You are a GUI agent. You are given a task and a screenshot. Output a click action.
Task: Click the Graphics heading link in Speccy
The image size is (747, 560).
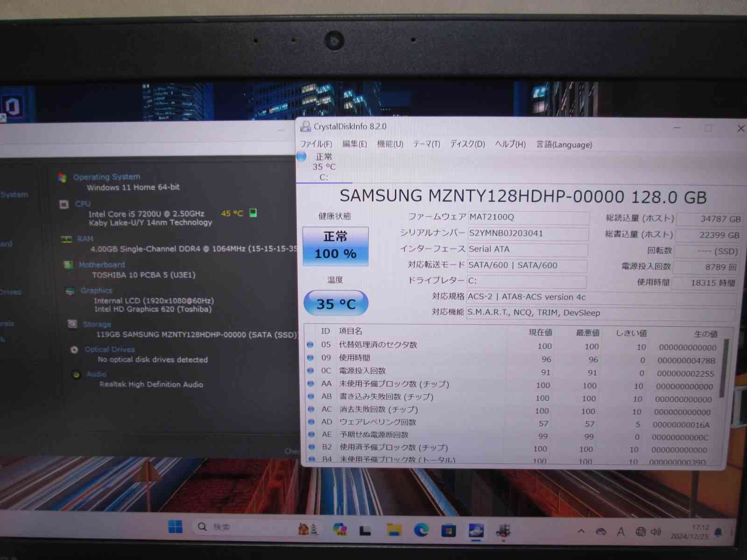click(96, 290)
